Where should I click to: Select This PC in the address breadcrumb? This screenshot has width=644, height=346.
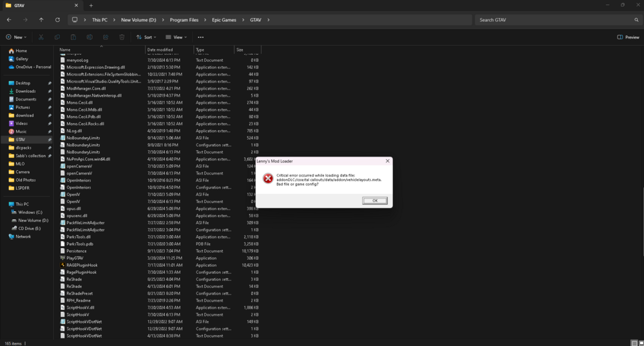tap(99, 20)
